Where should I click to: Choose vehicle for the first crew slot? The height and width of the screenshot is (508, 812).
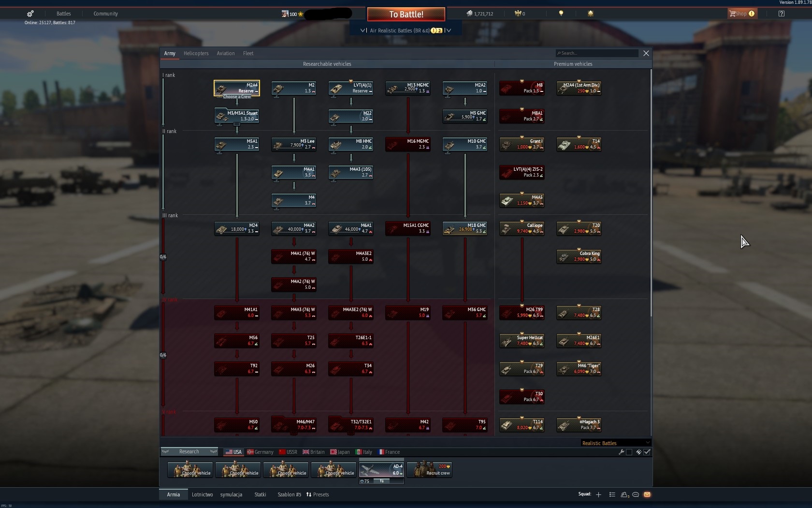(190, 469)
